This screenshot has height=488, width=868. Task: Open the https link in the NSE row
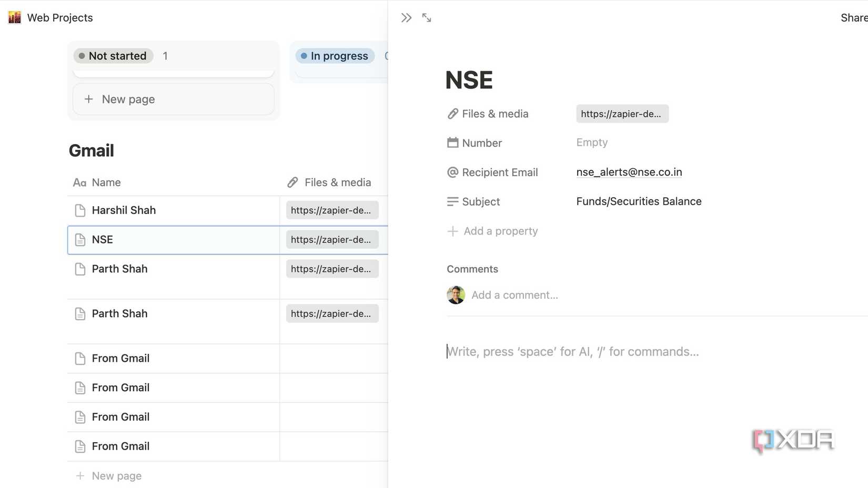coord(332,239)
